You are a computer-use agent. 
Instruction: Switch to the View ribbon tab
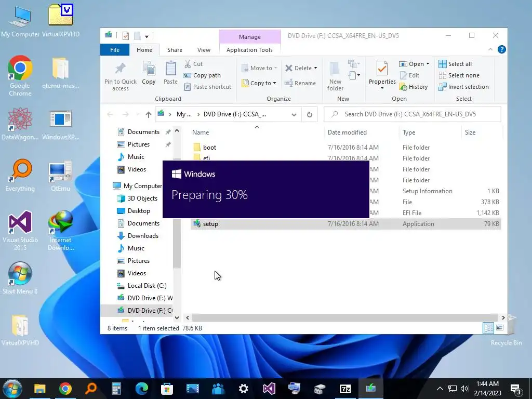click(204, 50)
